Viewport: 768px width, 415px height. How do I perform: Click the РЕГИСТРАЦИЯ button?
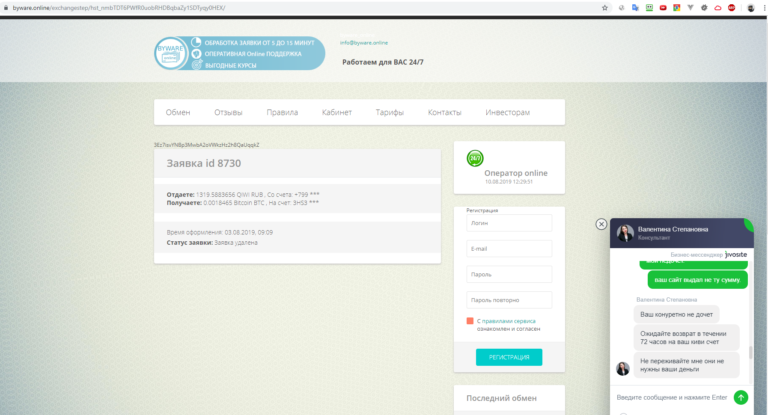tap(509, 357)
